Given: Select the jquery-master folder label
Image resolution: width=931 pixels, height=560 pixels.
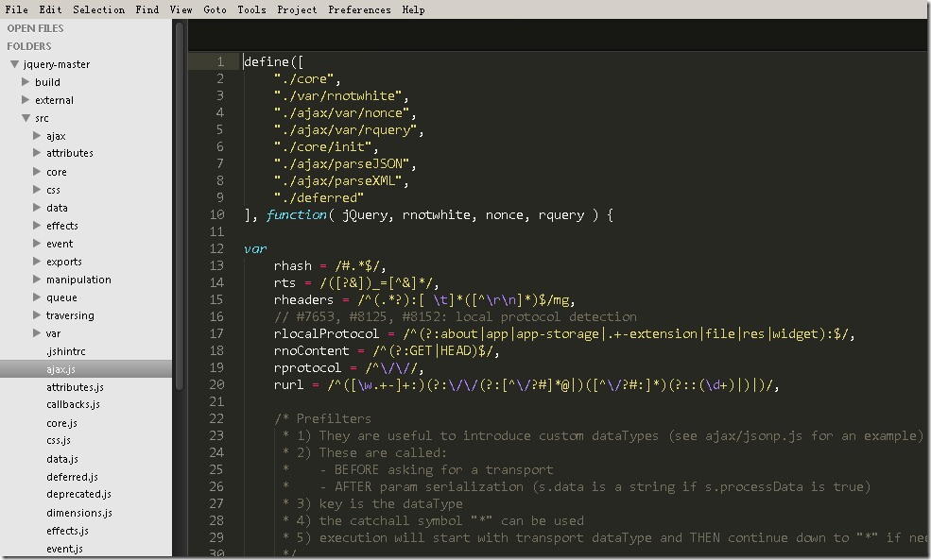Looking at the screenshot, I should [x=57, y=64].
